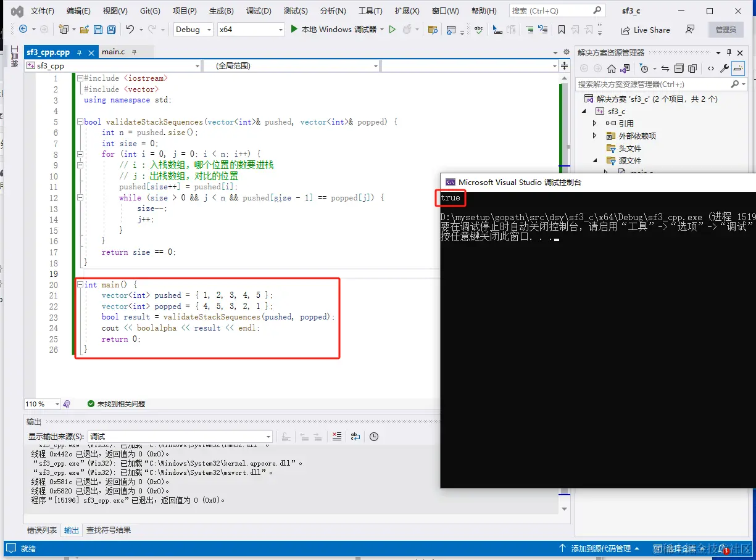This screenshot has width=756, height=560.
Task: Click the Home icon in Solution Explorer
Action: tap(611, 68)
